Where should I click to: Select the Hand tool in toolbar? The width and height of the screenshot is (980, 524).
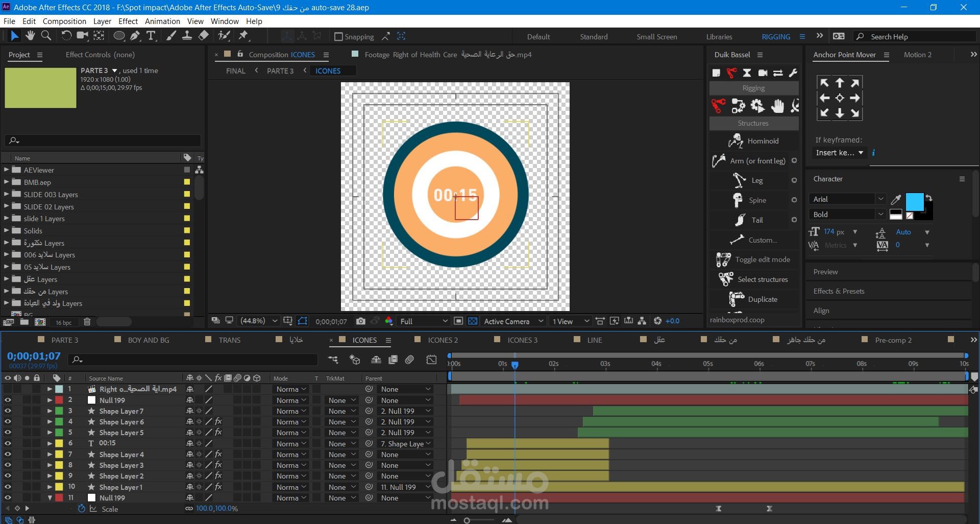pyautogui.click(x=30, y=36)
